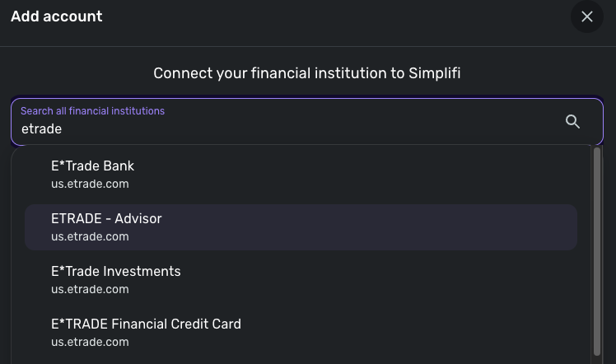Screen dimensions: 616x364
Task: Click us.etrade.com under ETRADE - Advisor
Action: tap(90, 236)
